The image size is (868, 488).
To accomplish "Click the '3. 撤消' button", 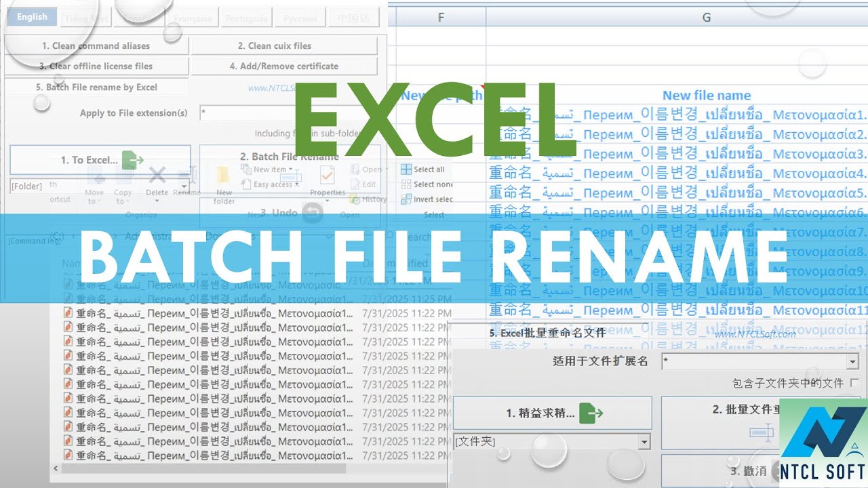I will pyautogui.click(x=749, y=470).
